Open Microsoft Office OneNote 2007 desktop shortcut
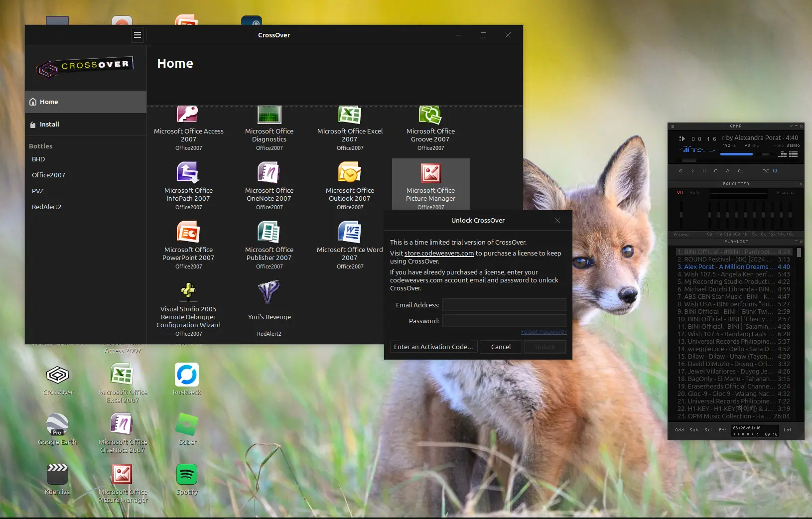The height and width of the screenshot is (519, 812). 123,432
